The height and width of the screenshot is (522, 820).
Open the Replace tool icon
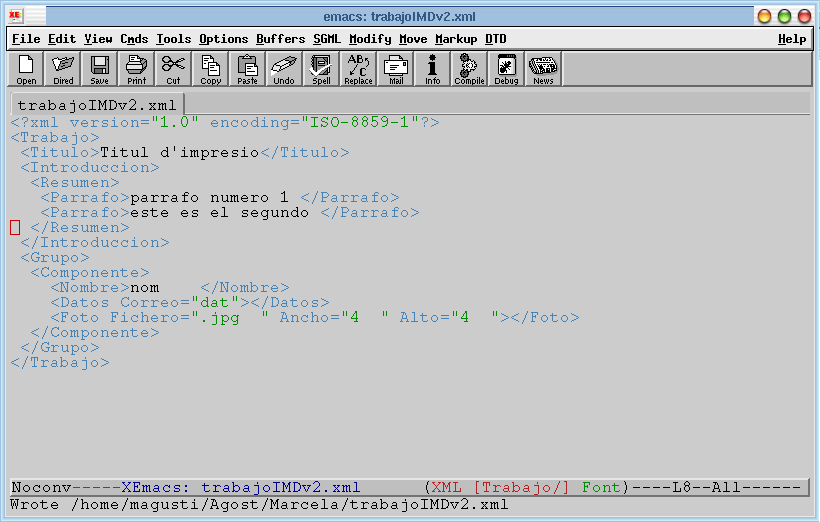pyautogui.click(x=358, y=69)
